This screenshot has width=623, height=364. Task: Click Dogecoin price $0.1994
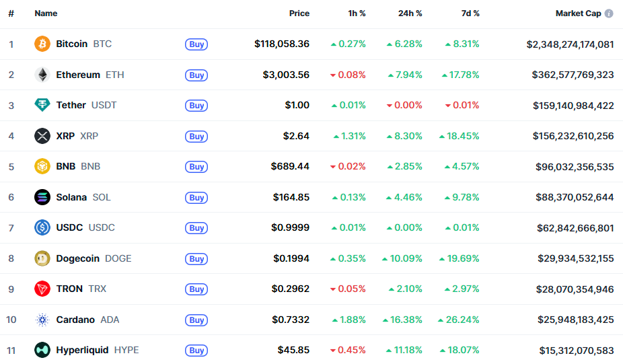(x=291, y=258)
